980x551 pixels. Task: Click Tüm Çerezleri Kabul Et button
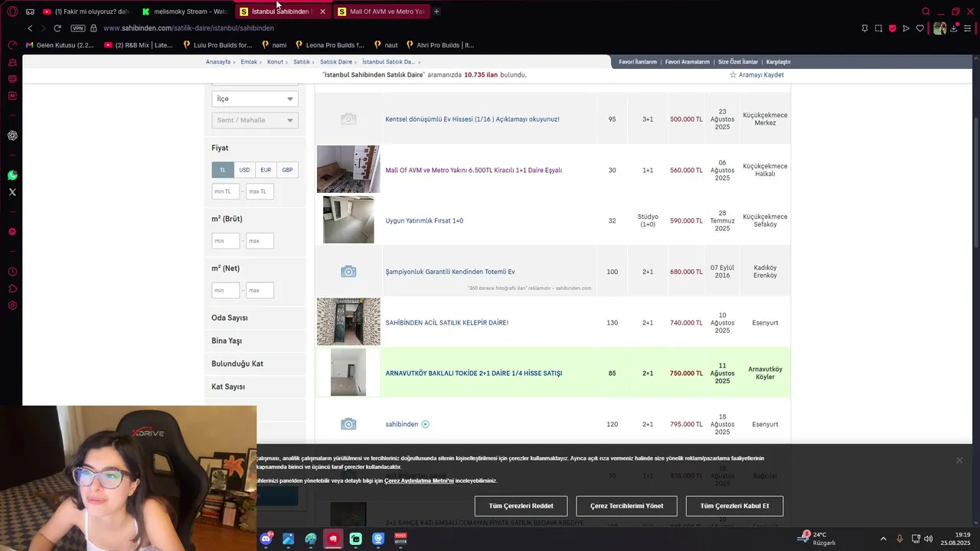(734, 506)
